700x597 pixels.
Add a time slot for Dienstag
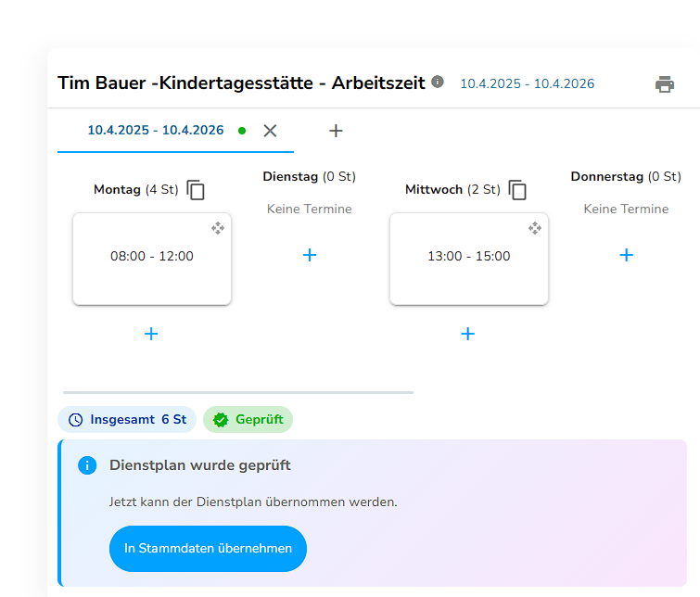pos(310,255)
